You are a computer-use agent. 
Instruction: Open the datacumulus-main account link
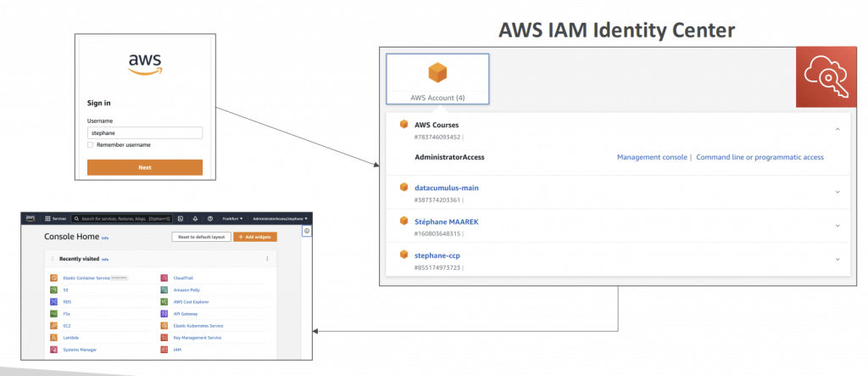[x=447, y=188]
